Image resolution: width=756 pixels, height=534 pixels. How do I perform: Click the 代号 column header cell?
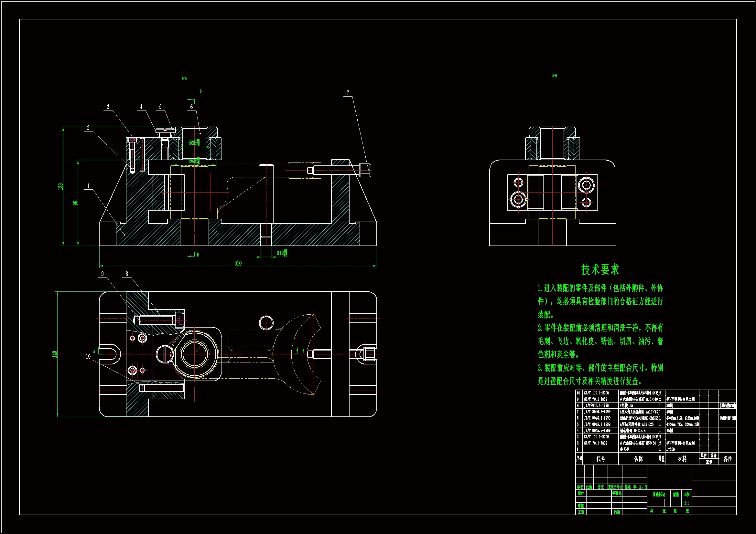coord(600,459)
